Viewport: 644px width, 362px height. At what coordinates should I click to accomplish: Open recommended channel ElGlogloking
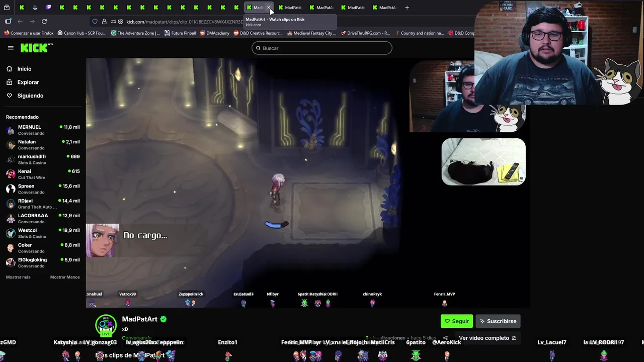tap(43, 262)
